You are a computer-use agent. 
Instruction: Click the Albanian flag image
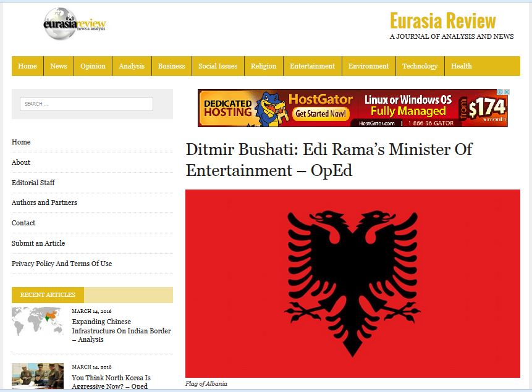(352, 284)
